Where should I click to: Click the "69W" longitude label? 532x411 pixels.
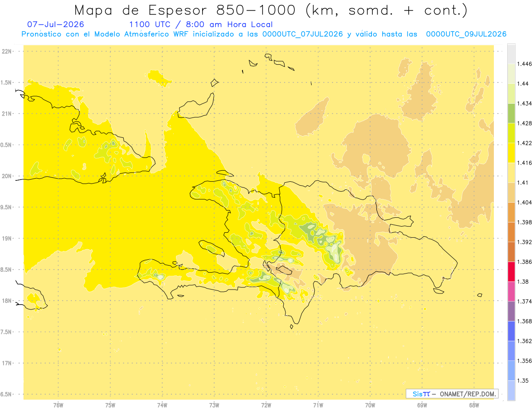coord(422,405)
